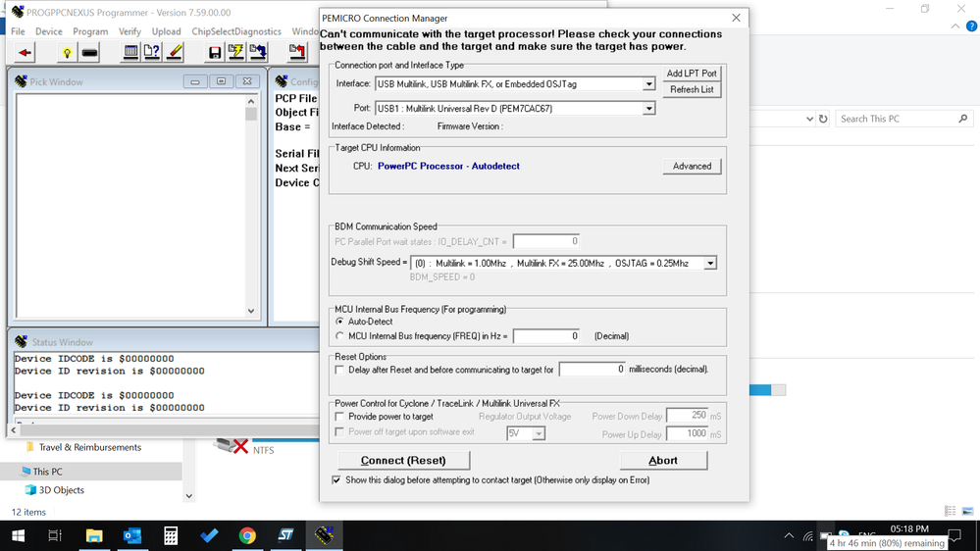
Task: Click the lightning bolt program icon
Action: tap(235, 53)
